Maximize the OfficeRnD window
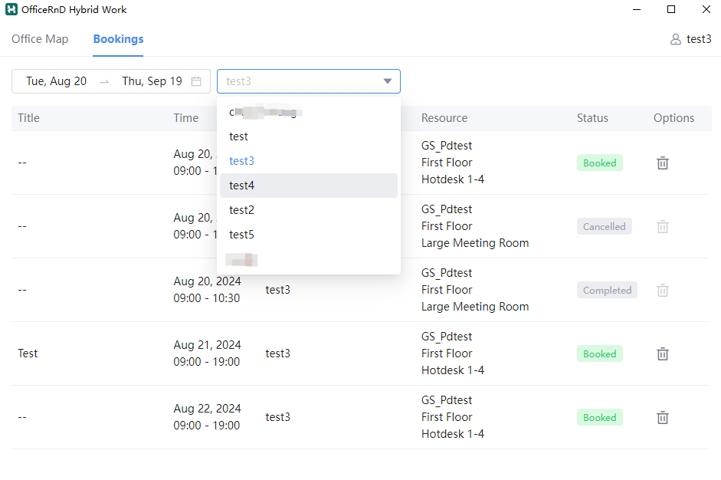 pos(671,9)
